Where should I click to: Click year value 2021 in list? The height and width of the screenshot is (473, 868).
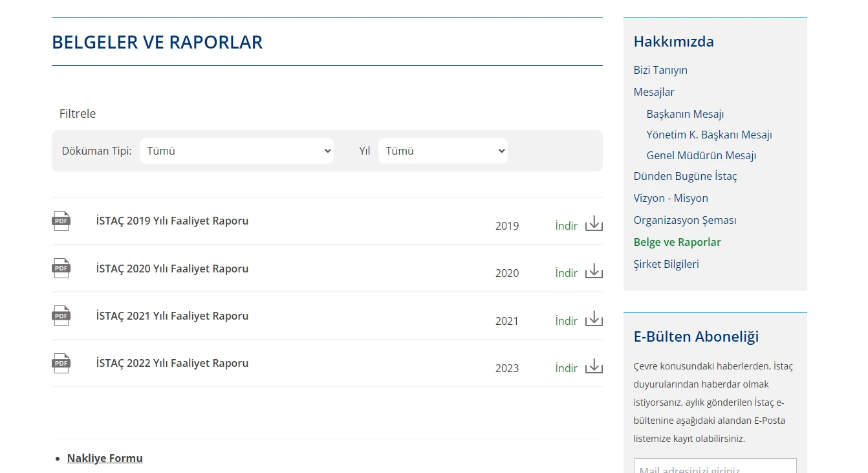[x=507, y=321]
